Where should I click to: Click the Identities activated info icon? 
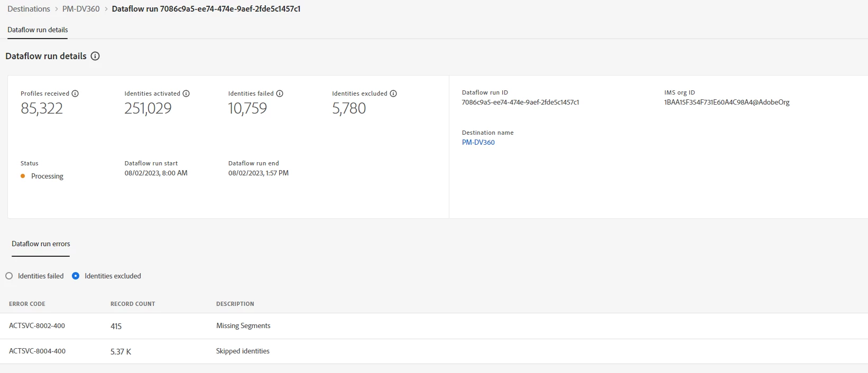point(186,94)
